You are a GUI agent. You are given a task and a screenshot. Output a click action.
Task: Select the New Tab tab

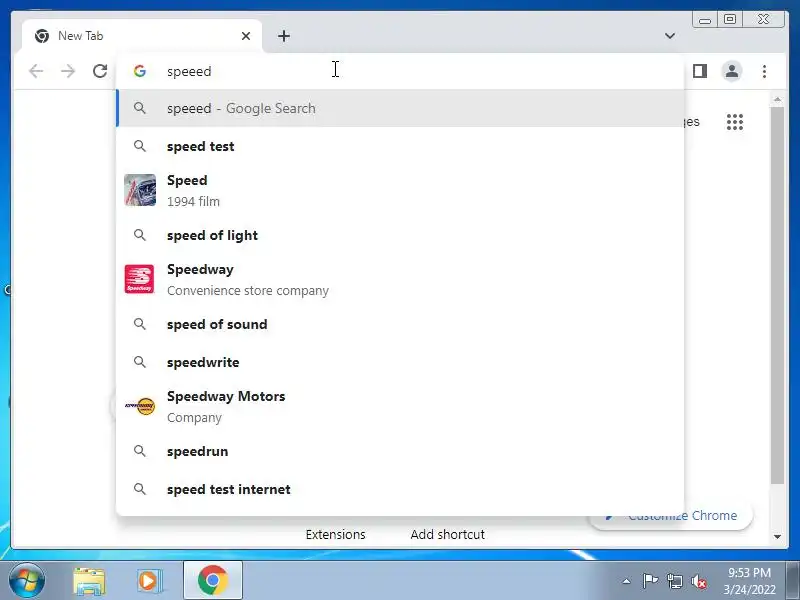142,36
